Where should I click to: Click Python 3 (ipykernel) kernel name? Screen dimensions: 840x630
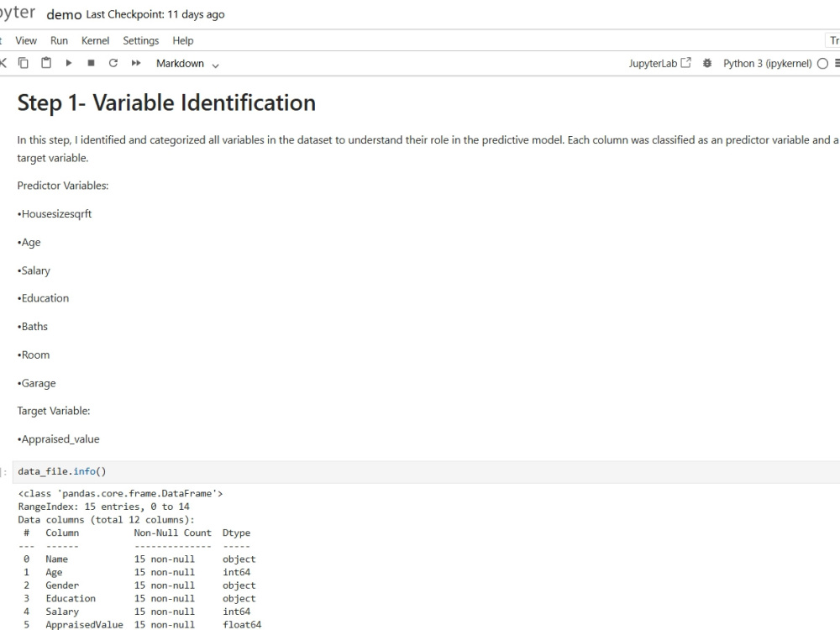(x=767, y=64)
